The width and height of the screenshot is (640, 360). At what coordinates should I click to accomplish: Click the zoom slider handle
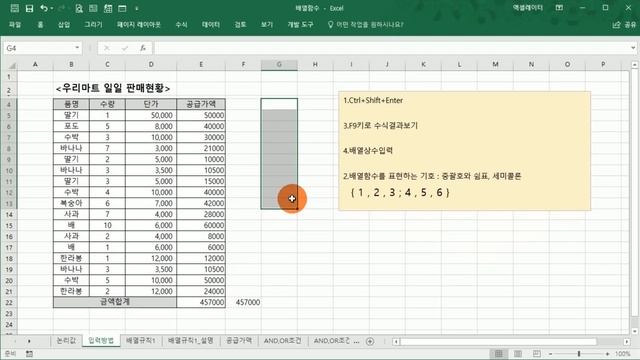[x=579, y=354]
